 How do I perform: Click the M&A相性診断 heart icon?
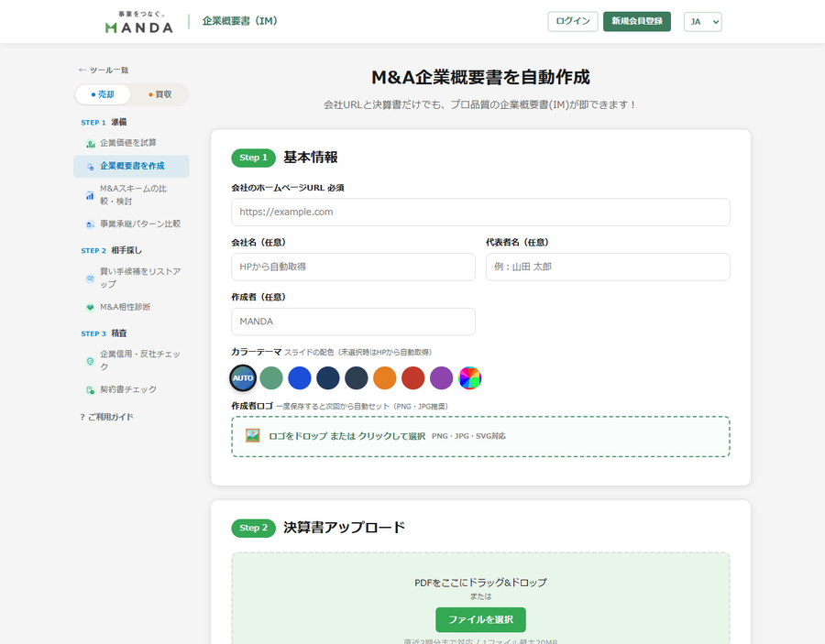pyautogui.click(x=91, y=308)
